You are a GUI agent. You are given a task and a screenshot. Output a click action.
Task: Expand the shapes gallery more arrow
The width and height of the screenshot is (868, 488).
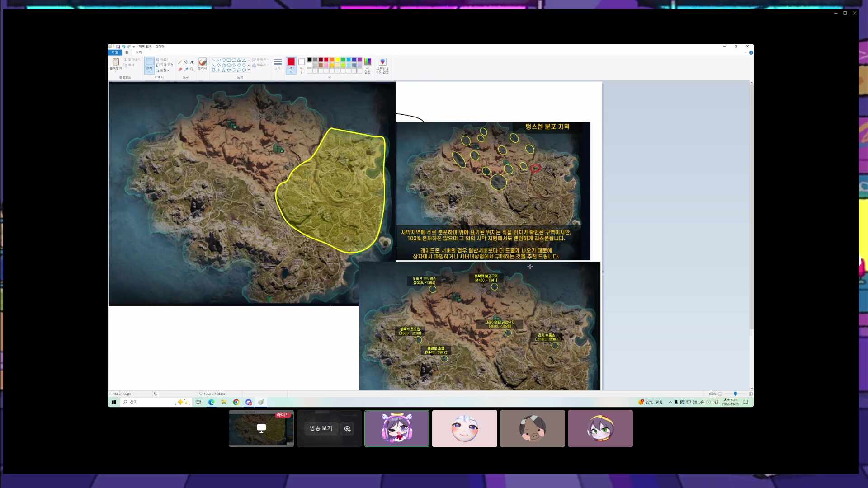[x=249, y=70]
